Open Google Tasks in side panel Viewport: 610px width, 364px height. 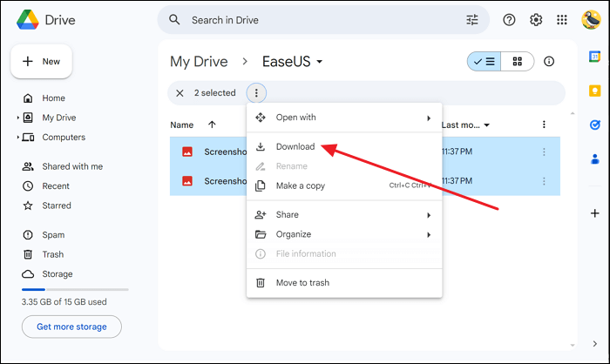595,125
